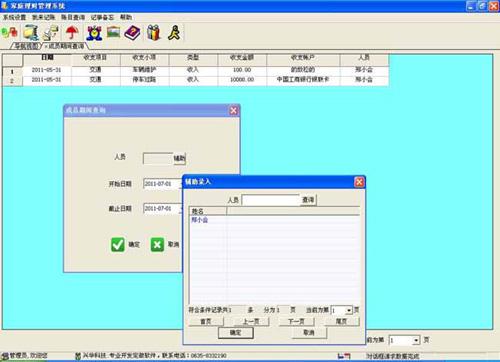This screenshot has width=500, height=362.
Task: Click the colorful gift box icon
Action: (x=154, y=33)
